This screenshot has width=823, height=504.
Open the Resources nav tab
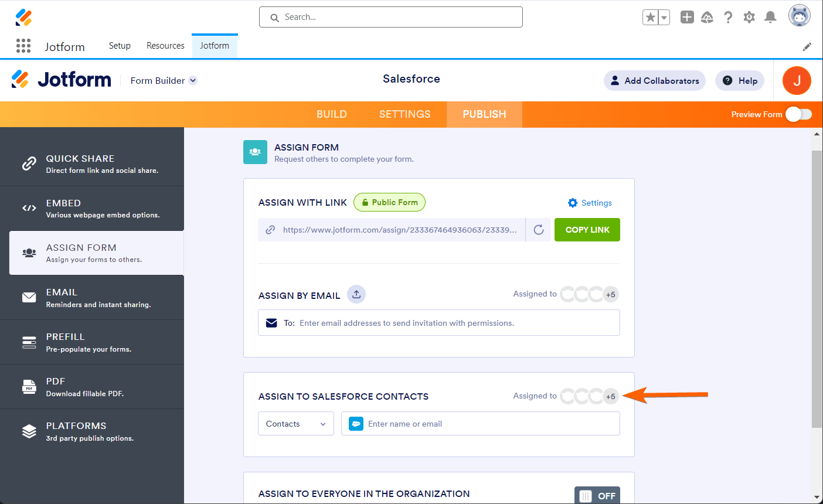click(165, 46)
